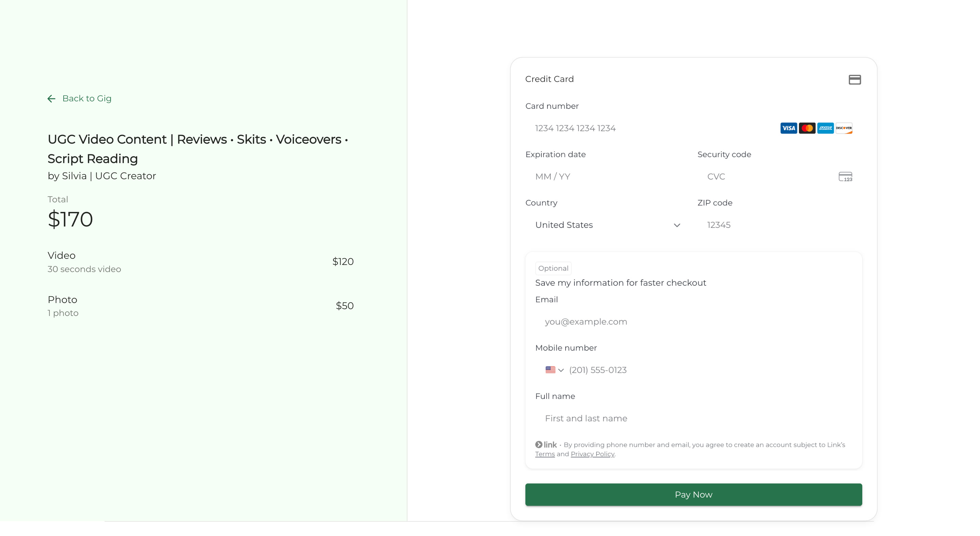
Task: Click 'Save my information for faster checkout'
Action: pyautogui.click(x=620, y=283)
